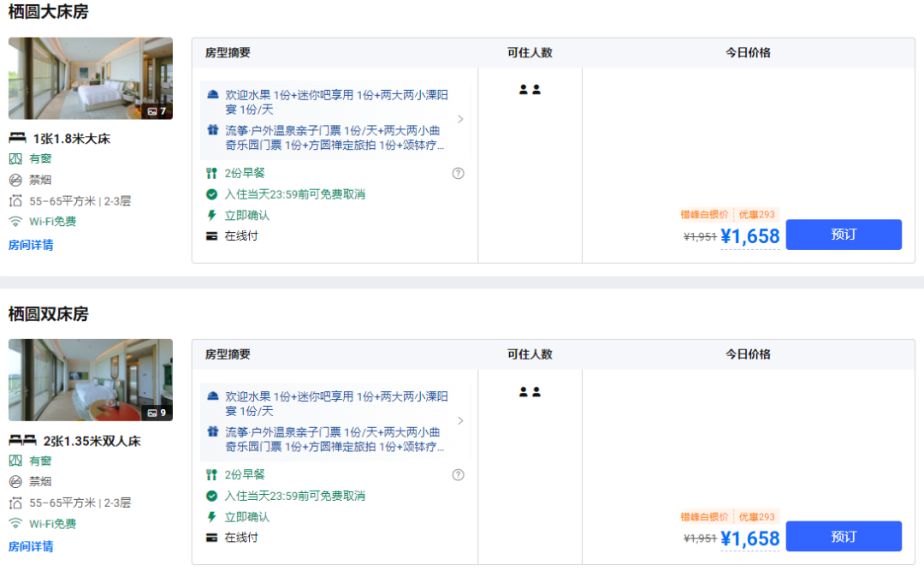Viewport: 924px width, 571px height.
Task: Click breakfast help question mark for 栖圆大床房
Action: [458, 173]
